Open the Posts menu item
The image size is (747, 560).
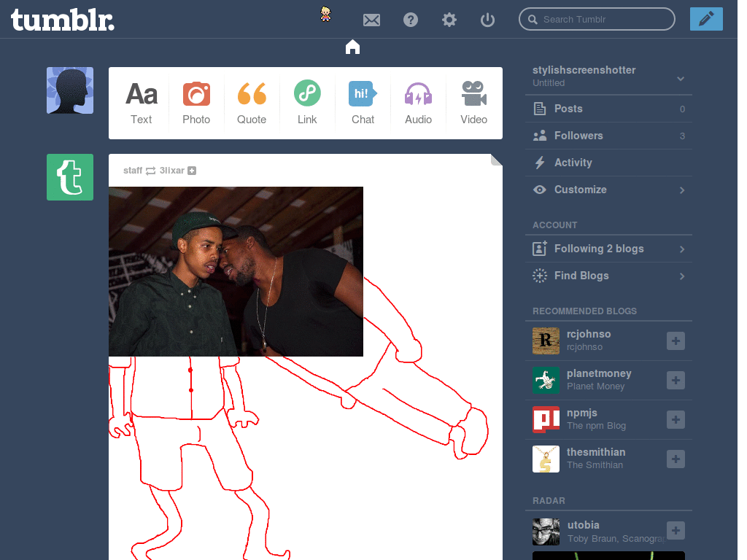click(608, 109)
